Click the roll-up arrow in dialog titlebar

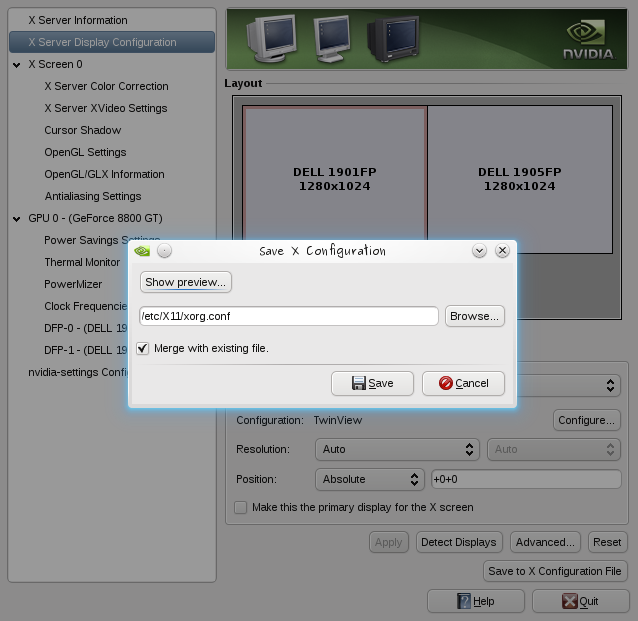[x=480, y=251]
